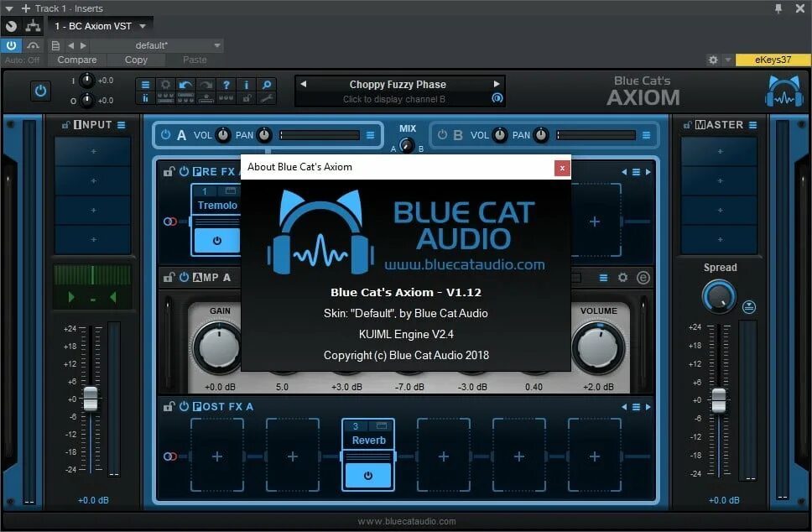Click the magnifier zoom icon

267,85
